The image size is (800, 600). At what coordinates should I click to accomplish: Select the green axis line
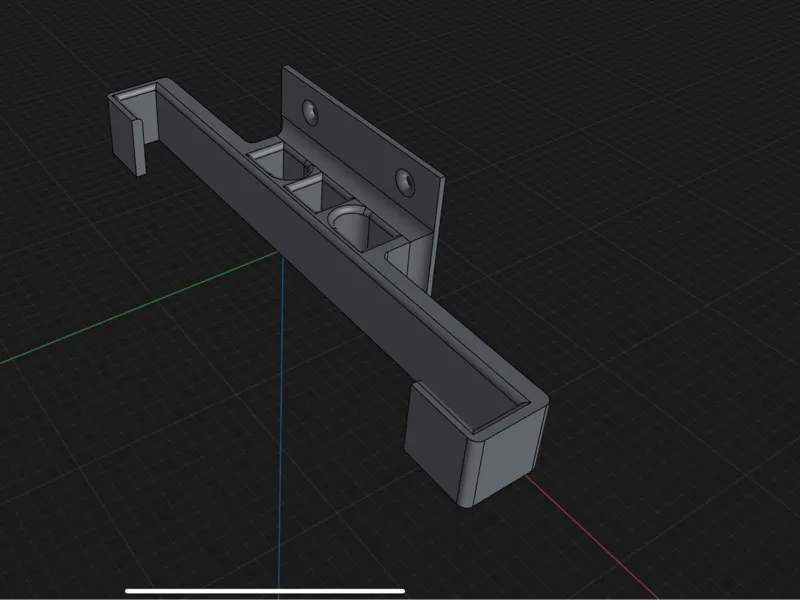[139, 307]
